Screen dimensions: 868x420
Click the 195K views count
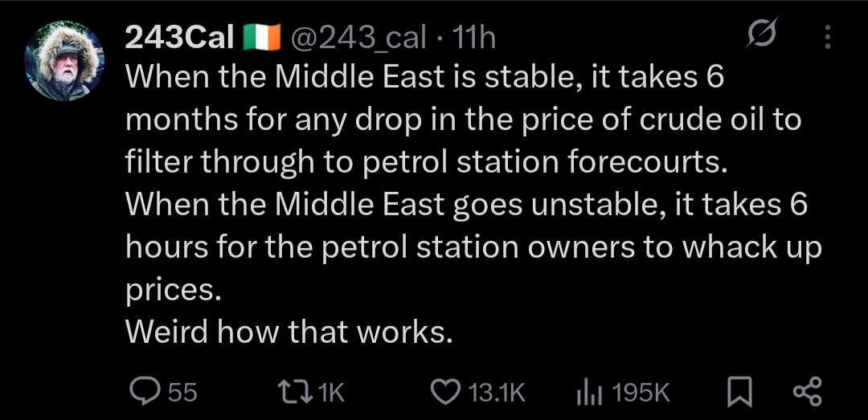click(641, 392)
